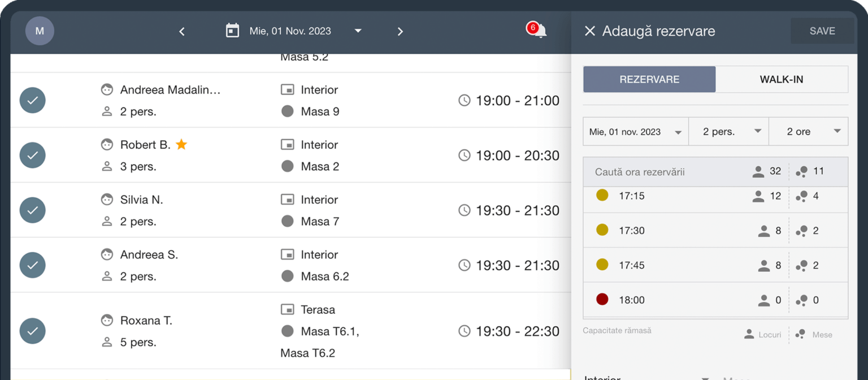This screenshot has width=868, height=380.
Task: Open the notifications bell with 6 alerts
Action: point(539,31)
